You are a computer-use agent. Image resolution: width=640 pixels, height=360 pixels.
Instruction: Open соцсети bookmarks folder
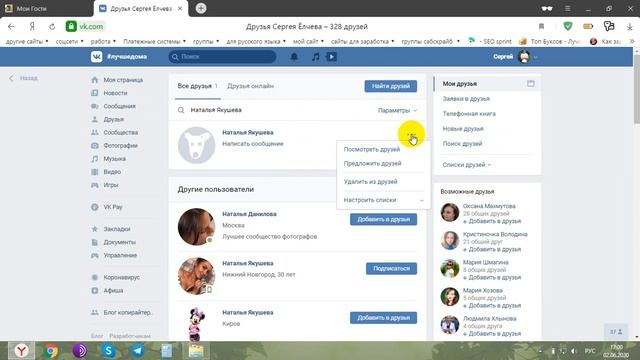click(x=69, y=41)
